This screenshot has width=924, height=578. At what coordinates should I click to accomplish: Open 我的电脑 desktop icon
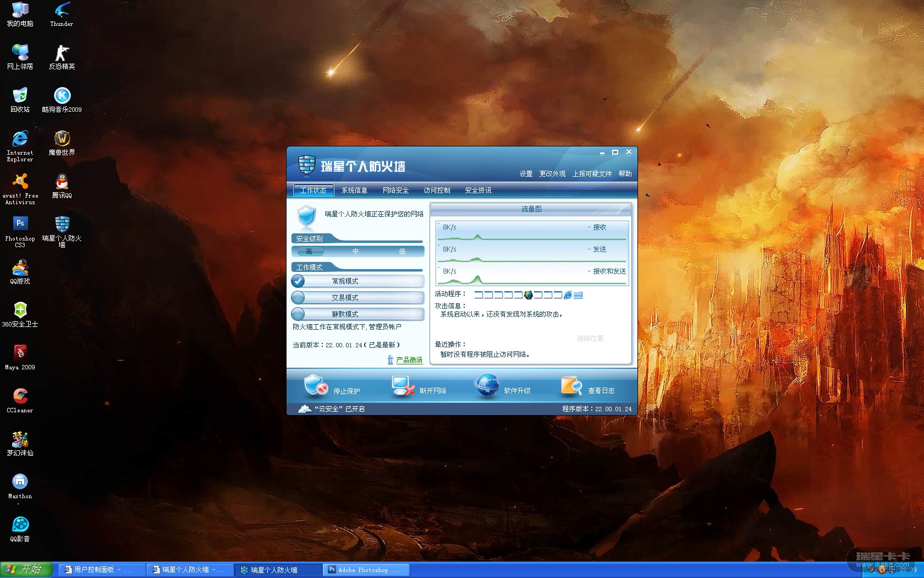pyautogui.click(x=20, y=15)
